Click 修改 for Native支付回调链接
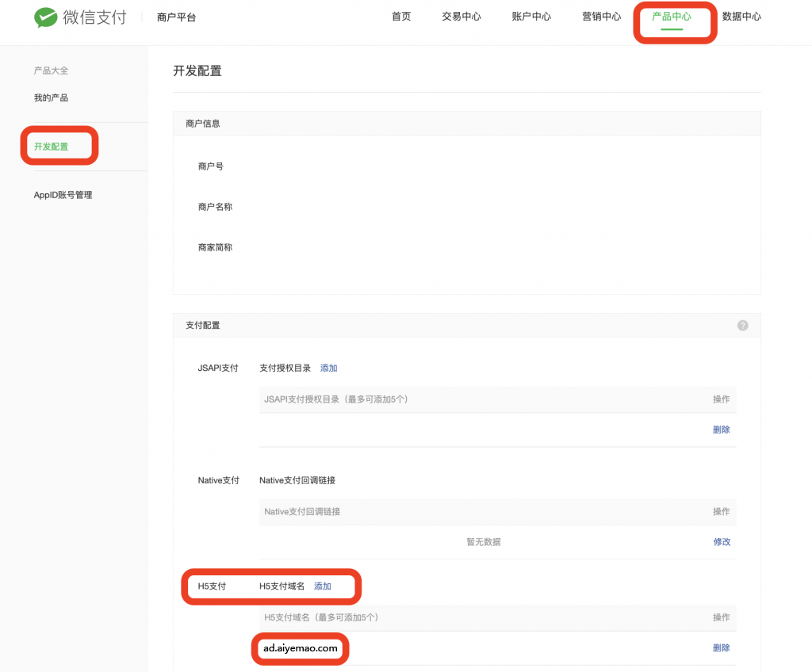Viewport: 812px width, 672px height. tap(721, 542)
